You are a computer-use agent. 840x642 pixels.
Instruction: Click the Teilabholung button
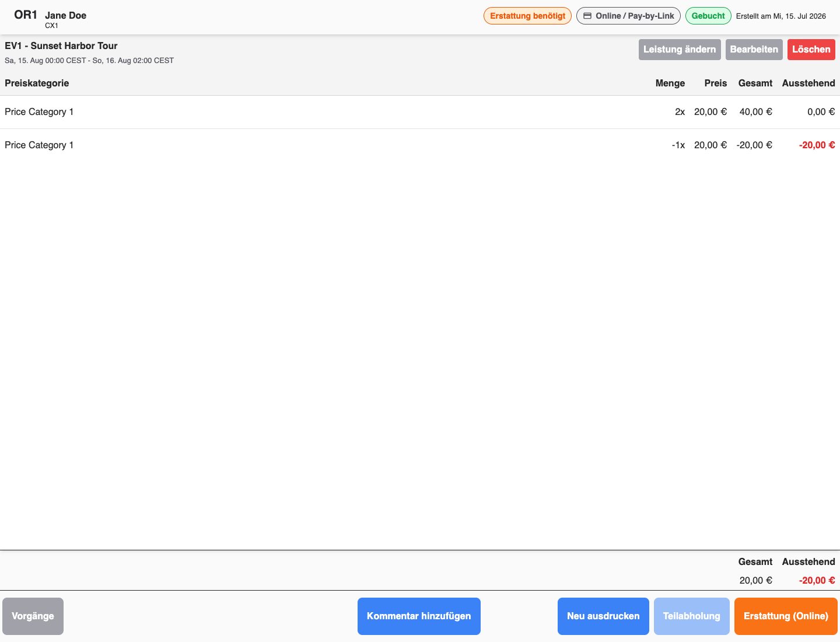click(691, 616)
